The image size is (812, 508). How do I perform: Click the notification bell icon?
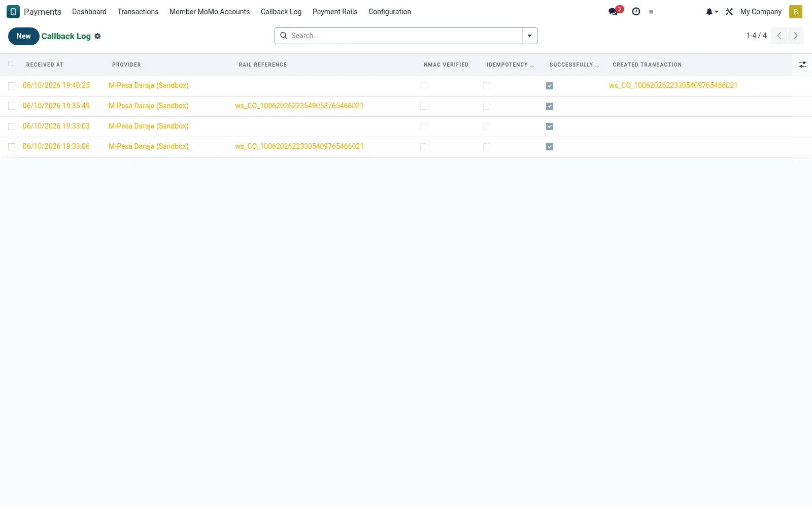pyautogui.click(x=712, y=12)
